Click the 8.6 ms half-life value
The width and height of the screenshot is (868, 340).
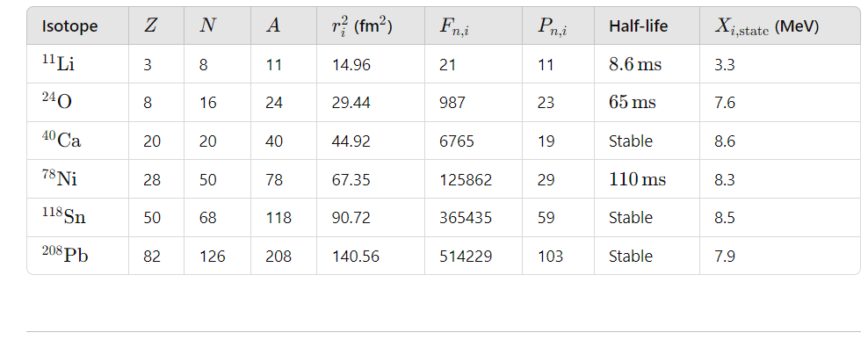coord(635,65)
